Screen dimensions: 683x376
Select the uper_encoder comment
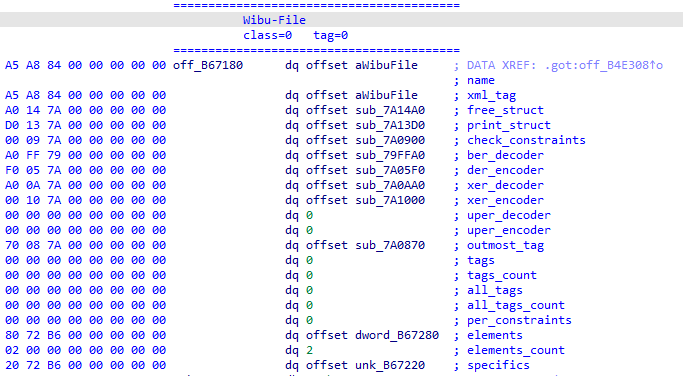click(x=509, y=230)
